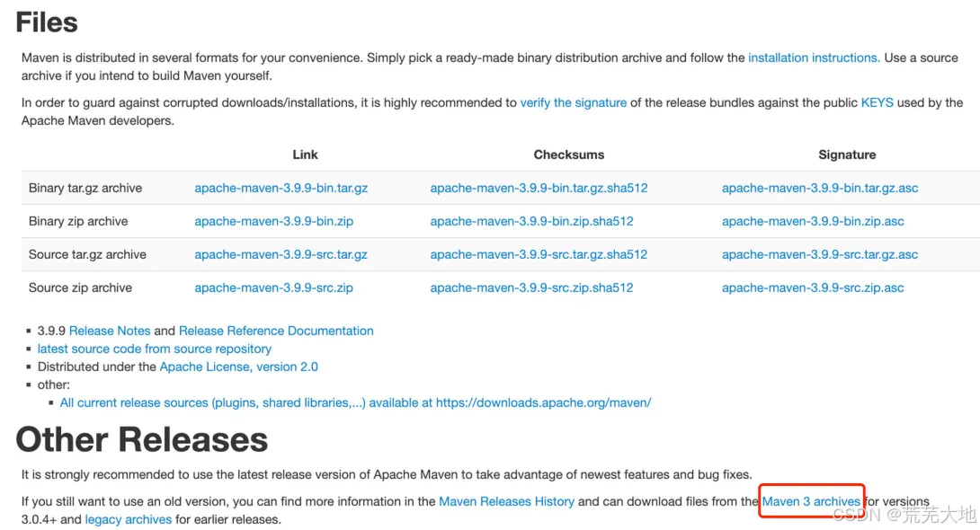Open apache-maven-3.9.9-bin.zip.asc signature

[x=813, y=221]
